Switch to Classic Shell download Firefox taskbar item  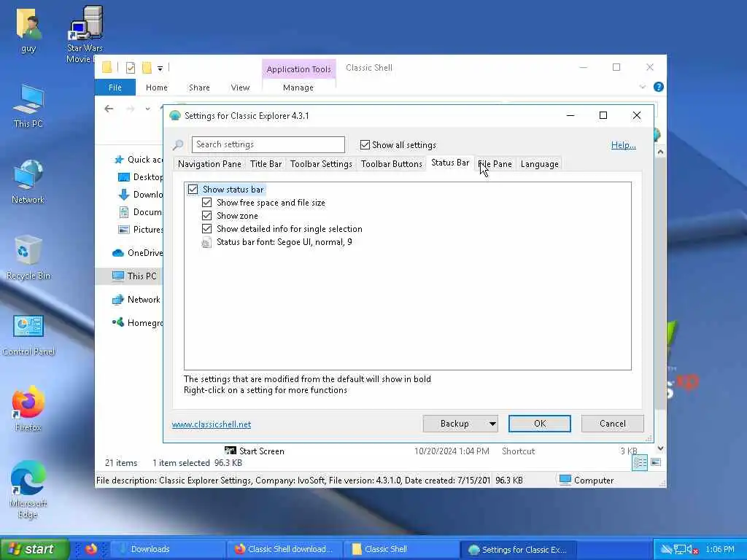click(x=284, y=549)
